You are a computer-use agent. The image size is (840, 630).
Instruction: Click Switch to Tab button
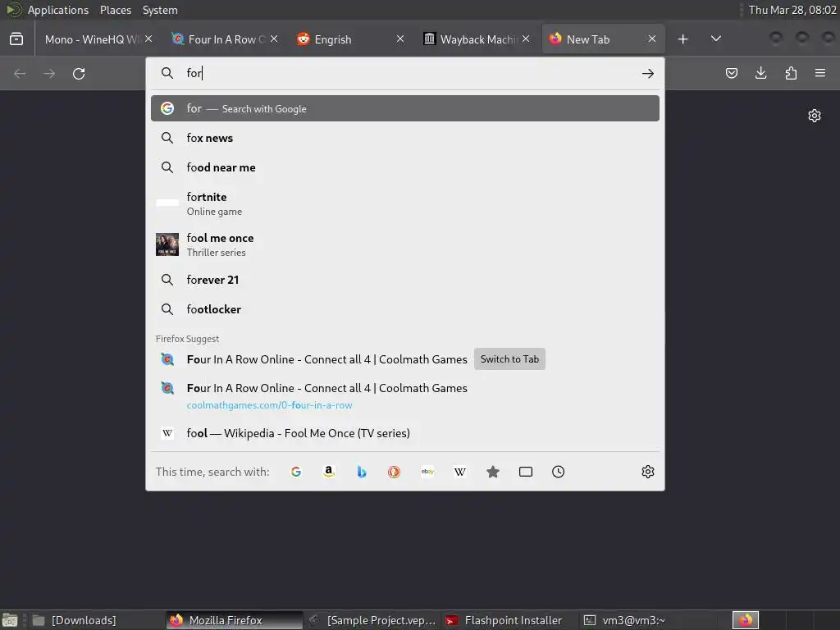click(509, 359)
